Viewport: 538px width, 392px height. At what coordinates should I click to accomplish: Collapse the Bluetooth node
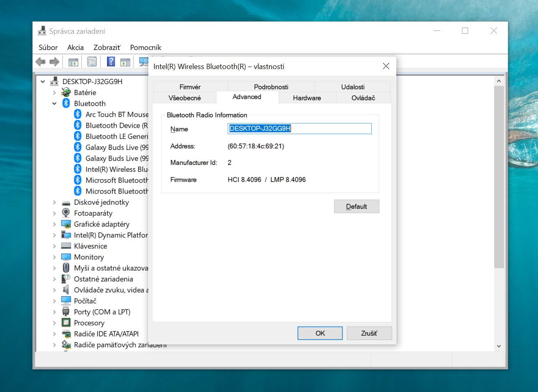pos(54,104)
